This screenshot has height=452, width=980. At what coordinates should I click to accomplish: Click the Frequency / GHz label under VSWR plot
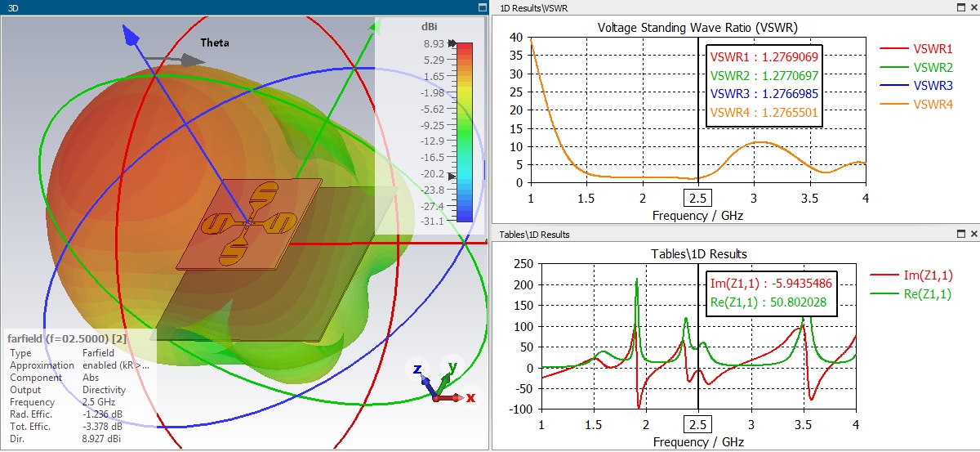[x=699, y=216]
